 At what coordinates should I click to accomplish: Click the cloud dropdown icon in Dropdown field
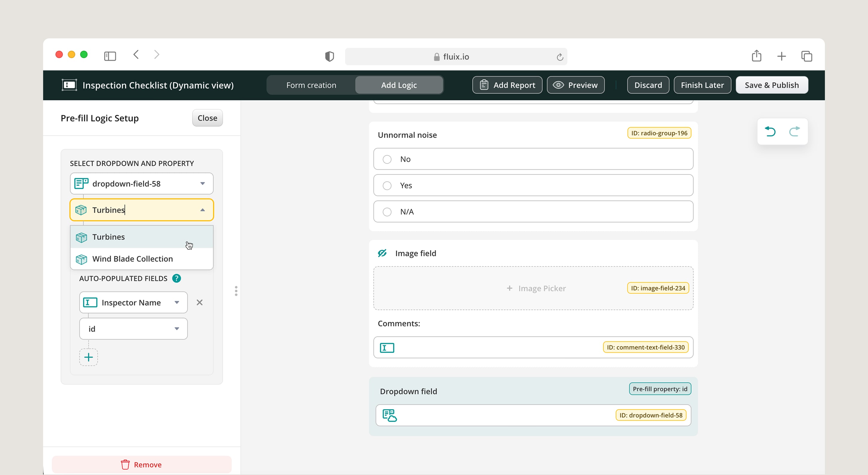point(390,415)
